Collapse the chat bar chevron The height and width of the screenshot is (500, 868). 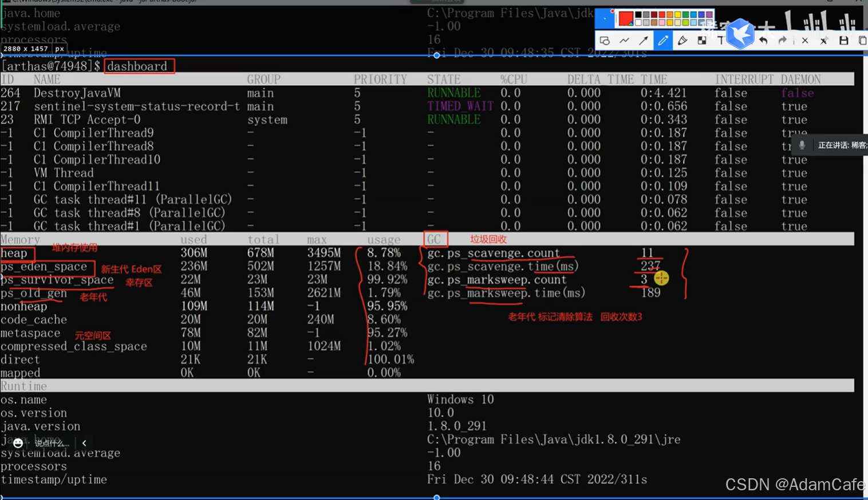(x=84, y=443)
